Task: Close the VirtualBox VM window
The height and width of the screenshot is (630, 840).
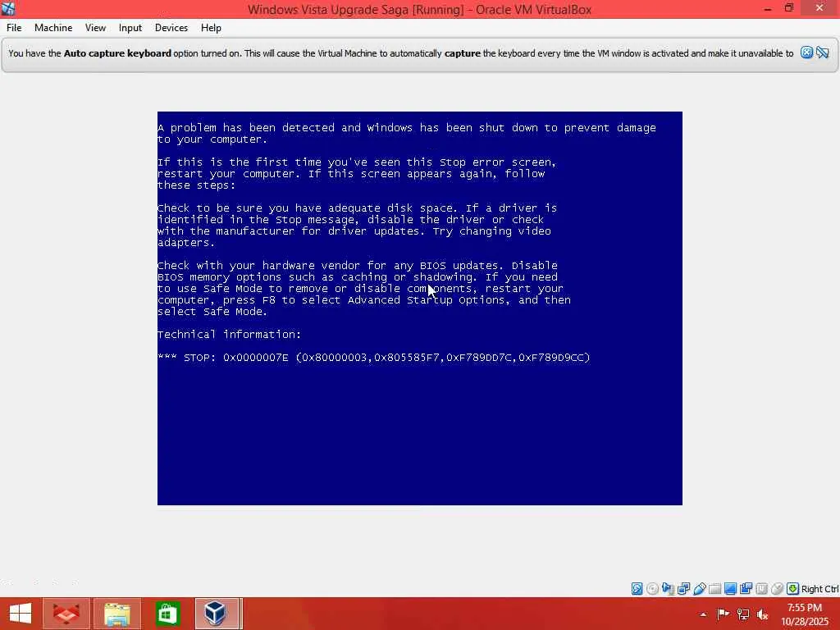Action: pos(819,8)
